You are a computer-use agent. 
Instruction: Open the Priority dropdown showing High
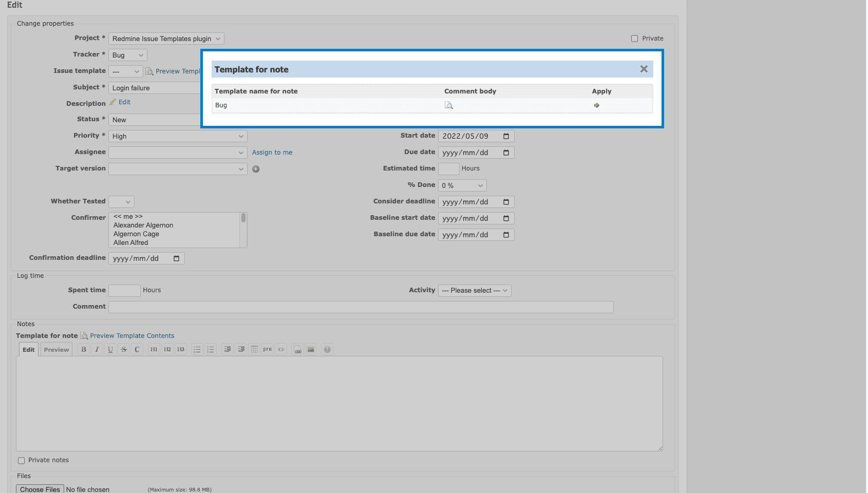tap(178, 136)
